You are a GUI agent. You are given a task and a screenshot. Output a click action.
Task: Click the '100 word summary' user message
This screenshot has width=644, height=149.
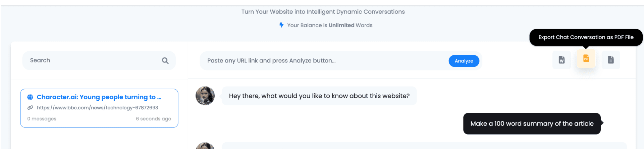coord(532,123)
